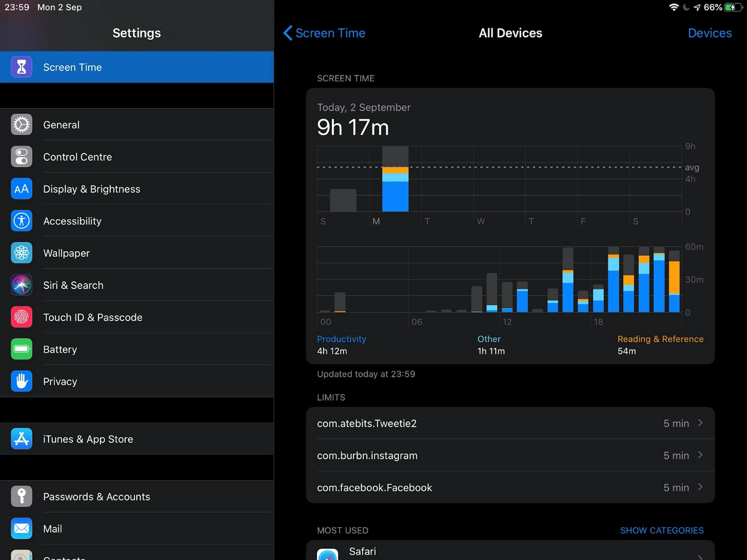Image resolution: width=747 pixels, height=560 pixels.
Task: Tap the 66% battery percentage
Action: tap(713, 7)
